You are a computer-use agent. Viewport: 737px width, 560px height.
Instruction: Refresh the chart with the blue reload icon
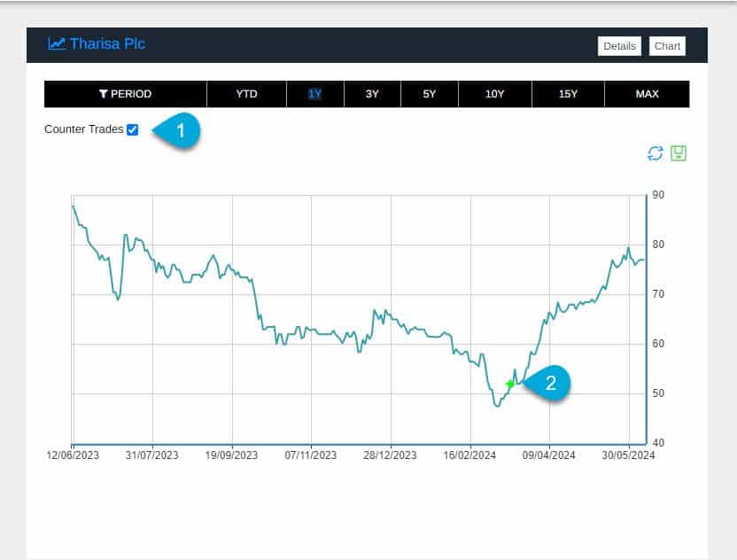coord(656,153)
